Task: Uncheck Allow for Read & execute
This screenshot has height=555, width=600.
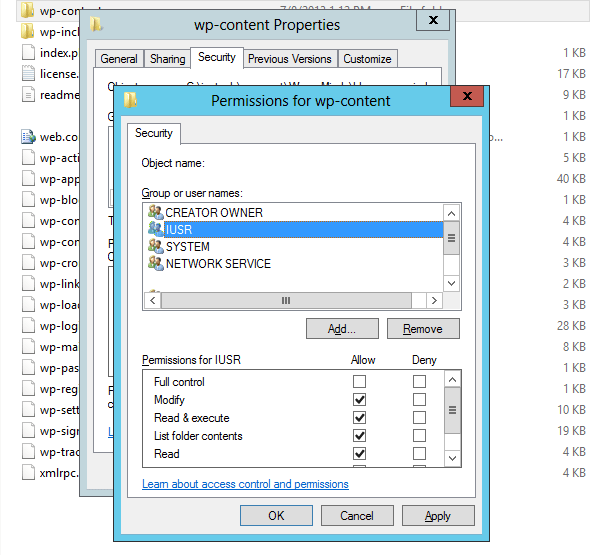Action: (x=359, y=418)
